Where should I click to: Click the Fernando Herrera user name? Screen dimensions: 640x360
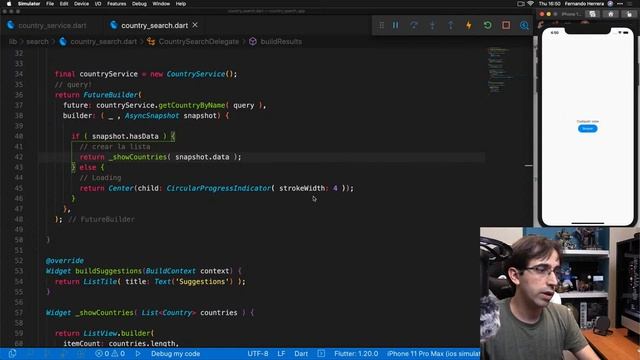tap(584, 4)
